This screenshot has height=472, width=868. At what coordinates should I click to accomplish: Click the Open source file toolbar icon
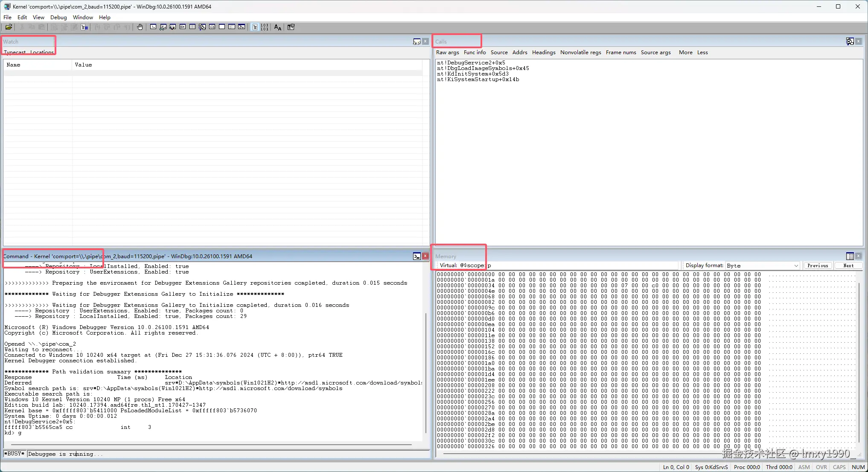pyautogui.click(x=9, y=27)
